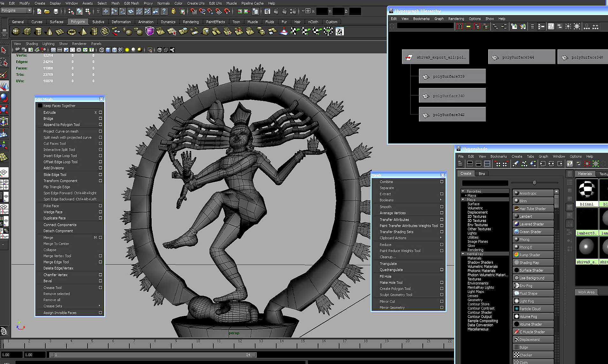Open the Hypergraph Rendering menu
608x364 pixels.
coord(456,19)
